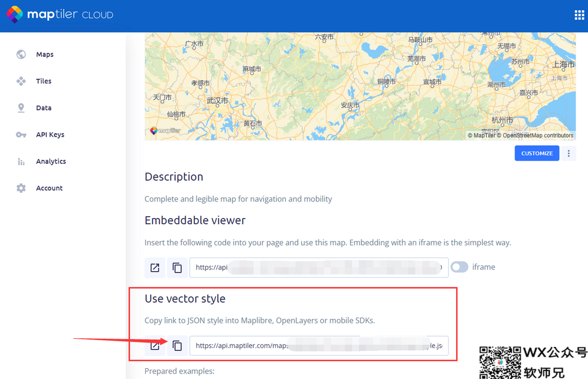Image resolution: width=588 pixels, height=379 pixels.
Task: Click the 'Prepared examples:' text
Action: pos(180,371)
